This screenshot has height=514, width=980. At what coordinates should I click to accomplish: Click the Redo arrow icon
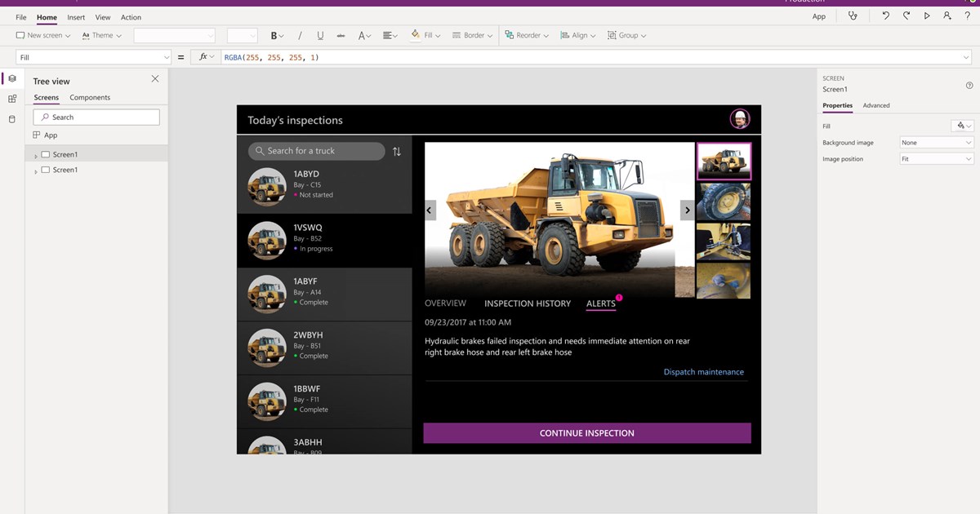[x=906, y=16]
